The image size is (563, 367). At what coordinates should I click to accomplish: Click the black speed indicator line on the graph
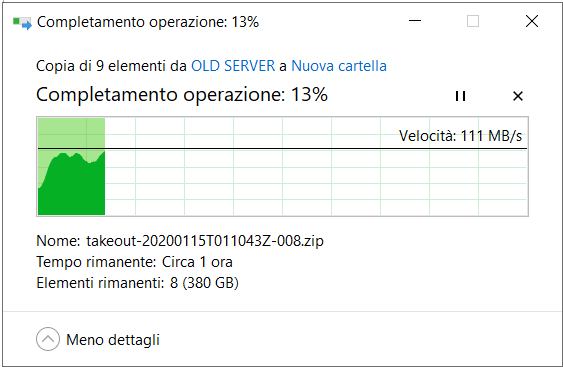point(283,148)
